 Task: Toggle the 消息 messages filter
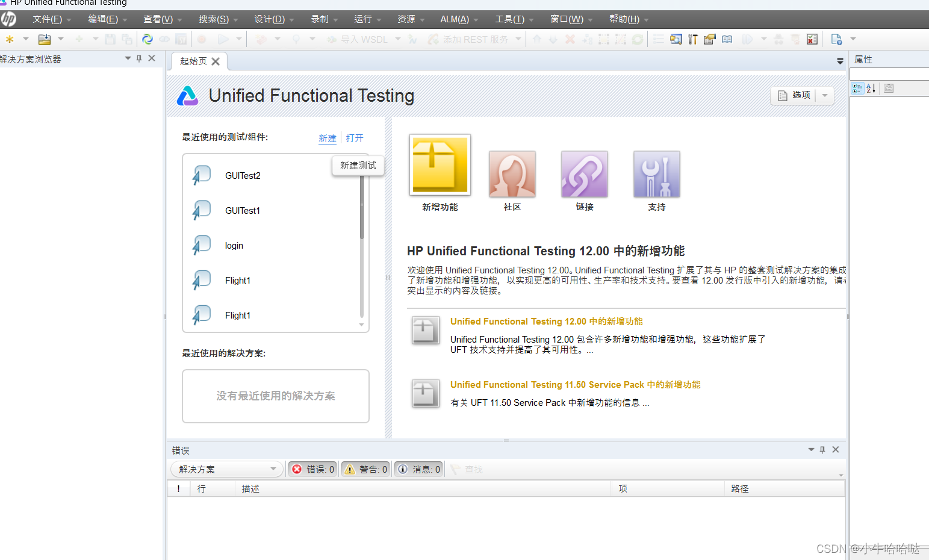pos(418,469)
